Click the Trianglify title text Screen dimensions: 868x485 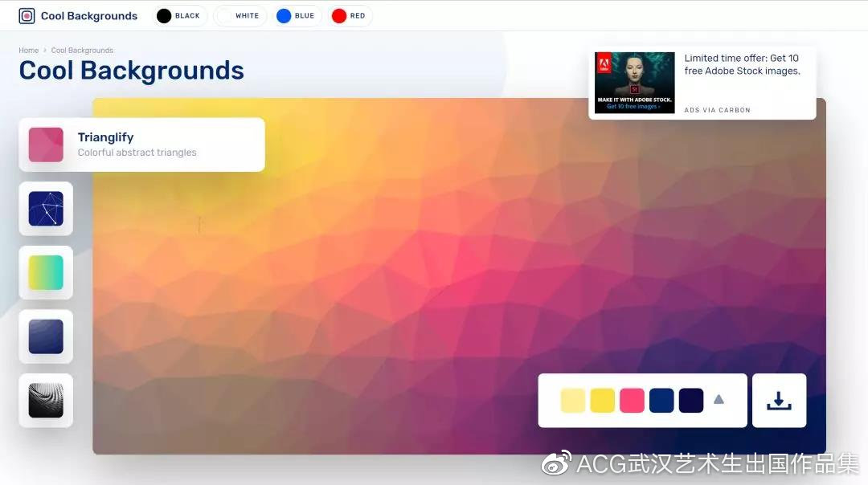pyautogui.click(x=105, y=137)
